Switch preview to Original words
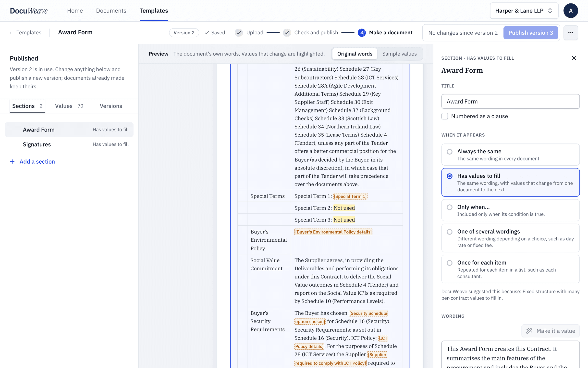This screenshot has height=368, width=588. click(x=355, y=54)
